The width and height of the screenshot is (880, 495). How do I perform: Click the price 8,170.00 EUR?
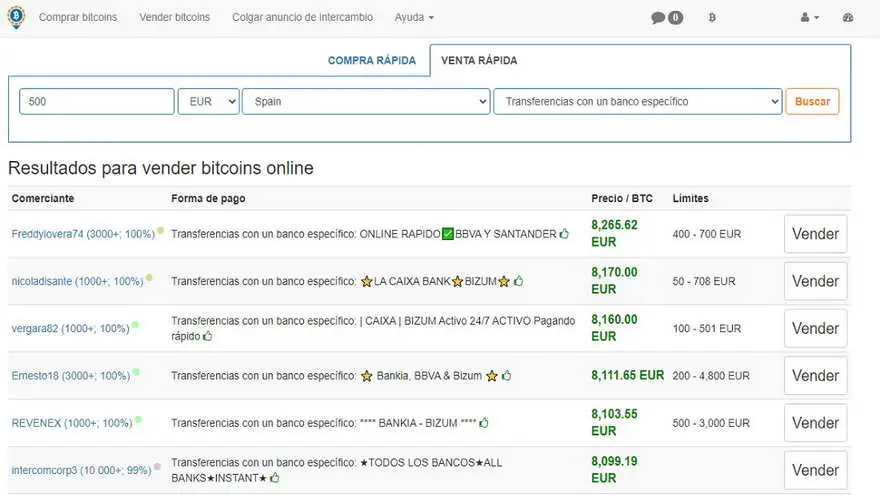614,281
